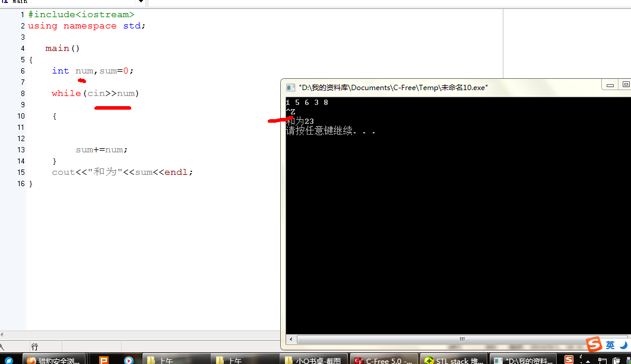Open 猎豹安全浏览器 in the taskbar
The image size is (631, 364).
pos(55,360)
